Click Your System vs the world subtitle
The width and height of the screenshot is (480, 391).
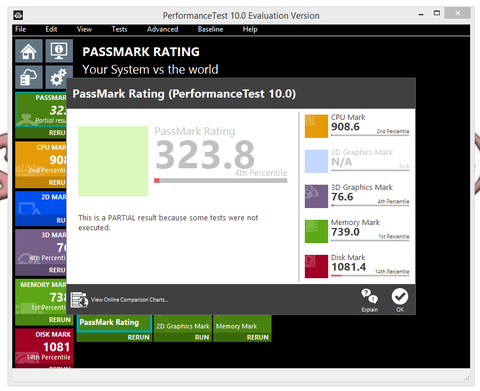coord(150,69)
